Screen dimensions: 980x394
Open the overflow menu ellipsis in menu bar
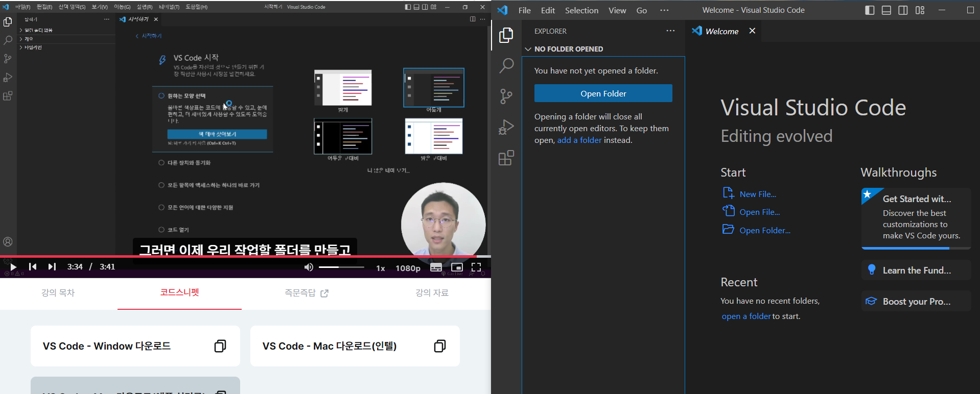pos(664,10)
